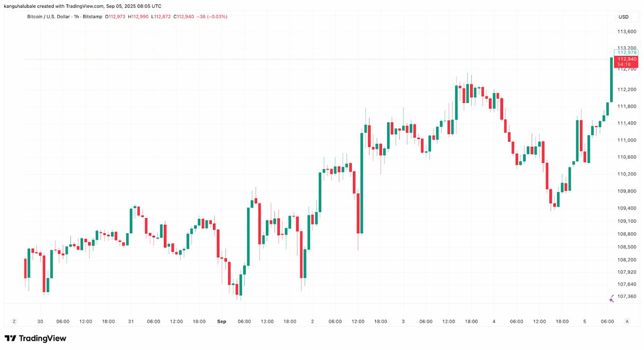Viewport: 644px width, 350px height.
Task: Click the 113,600 price scale label
Action: [626, 32]
